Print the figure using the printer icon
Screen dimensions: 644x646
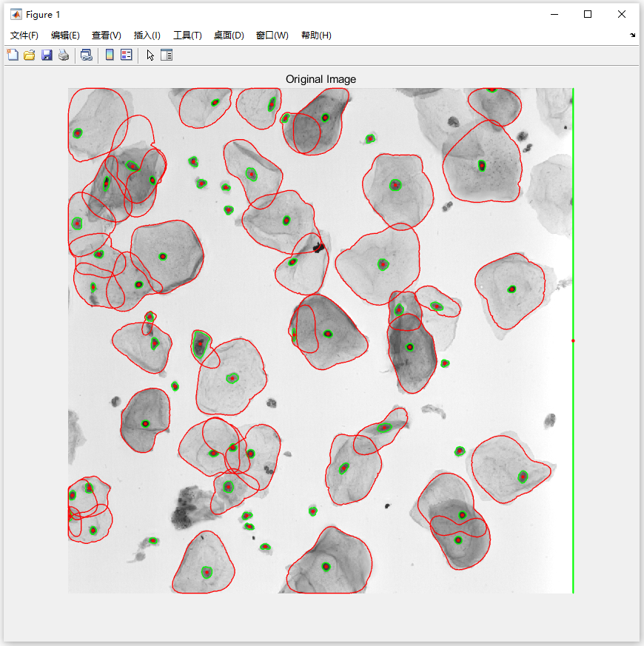64,55
